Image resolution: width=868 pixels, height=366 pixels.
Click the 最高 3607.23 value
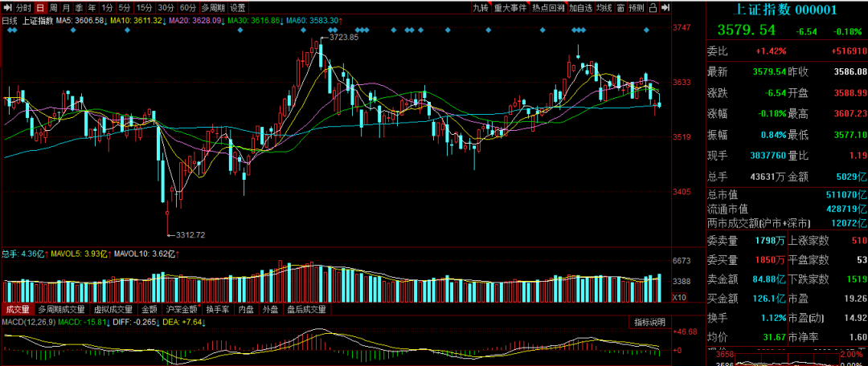click(850, 113)
